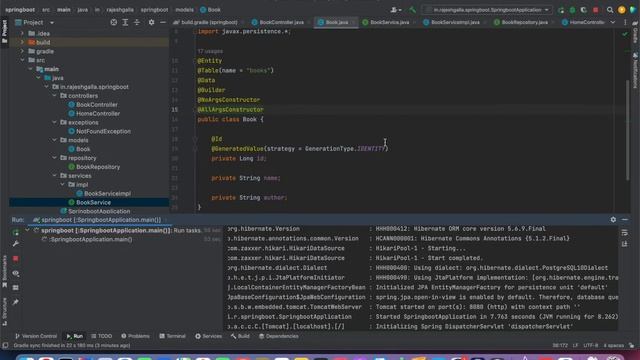
Task: Click the cursor position indicator in status bar
Action: pyautogui.click(x=560, y=345)
